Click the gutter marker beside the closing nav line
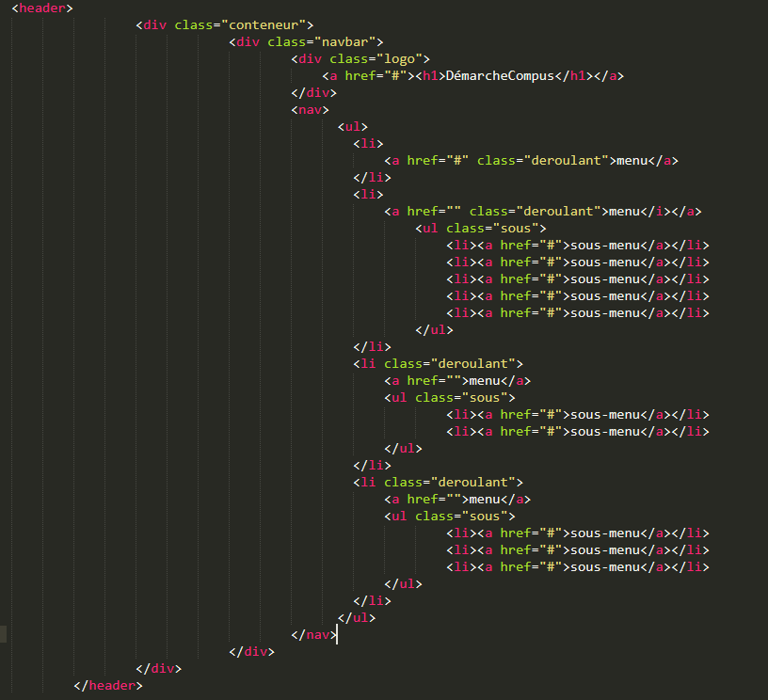Viewport: 768px width, 700px height. [x=3, y=634]
